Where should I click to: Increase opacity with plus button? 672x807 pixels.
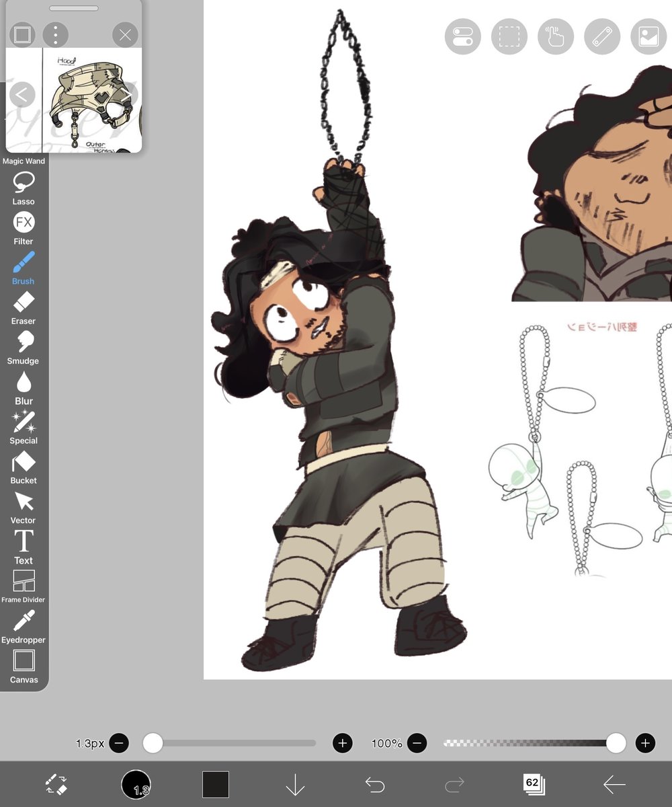tap(645, 743)
